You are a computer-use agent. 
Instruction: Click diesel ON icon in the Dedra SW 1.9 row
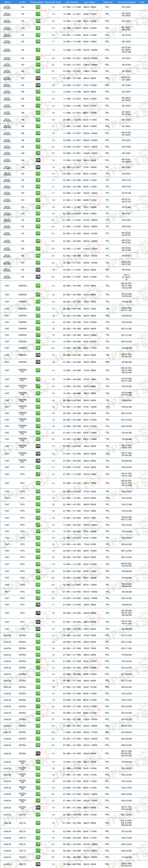(38, 808)
